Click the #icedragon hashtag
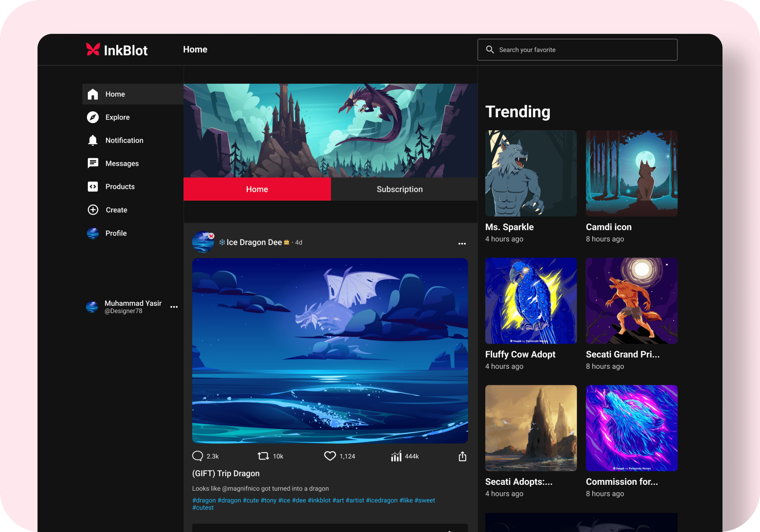Viewport: 760px width, 532px height. [382, 500]
